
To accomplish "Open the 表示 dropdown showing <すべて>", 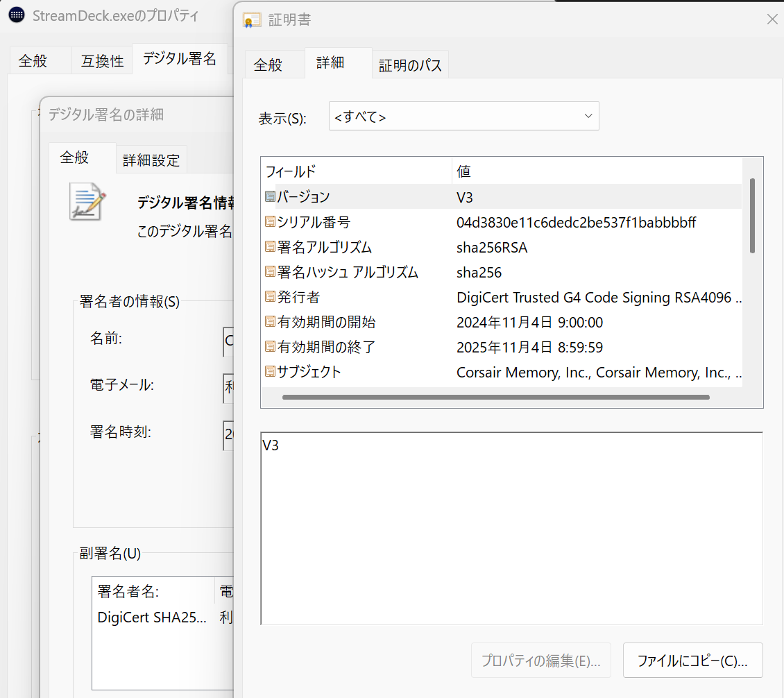I will click(463, 116).
